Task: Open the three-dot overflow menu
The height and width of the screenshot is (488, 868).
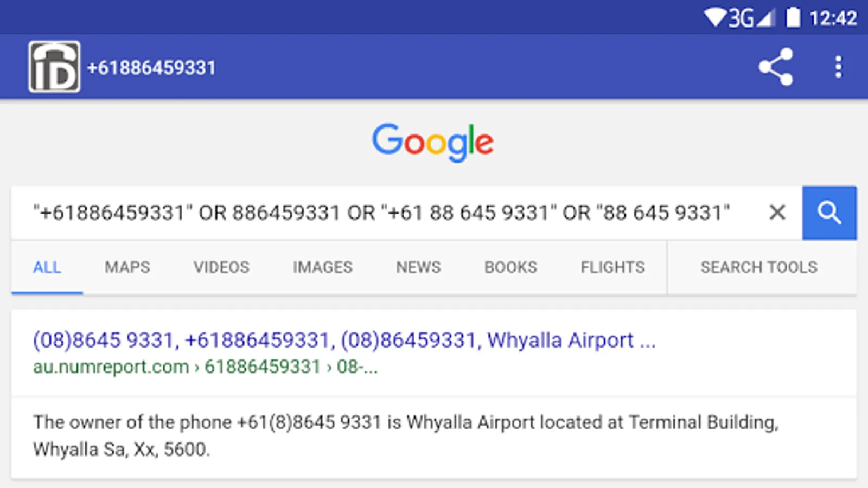Action: tap(838, 67)
